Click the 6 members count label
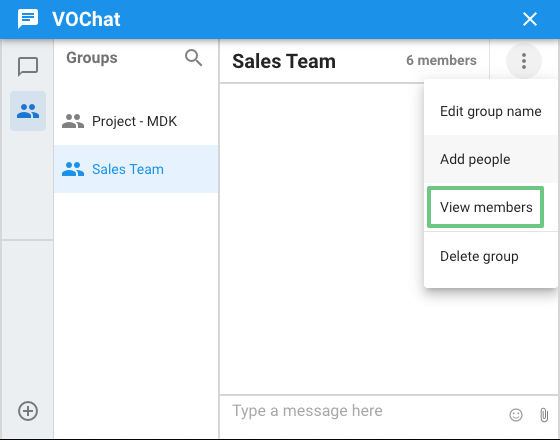 (441, 60)
